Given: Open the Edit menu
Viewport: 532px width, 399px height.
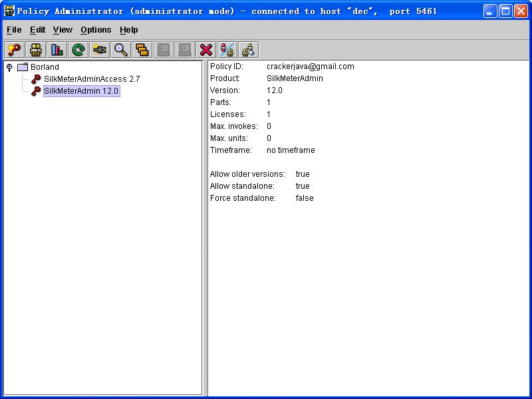Looking at the screenshot, I should (x=37, y=30).
